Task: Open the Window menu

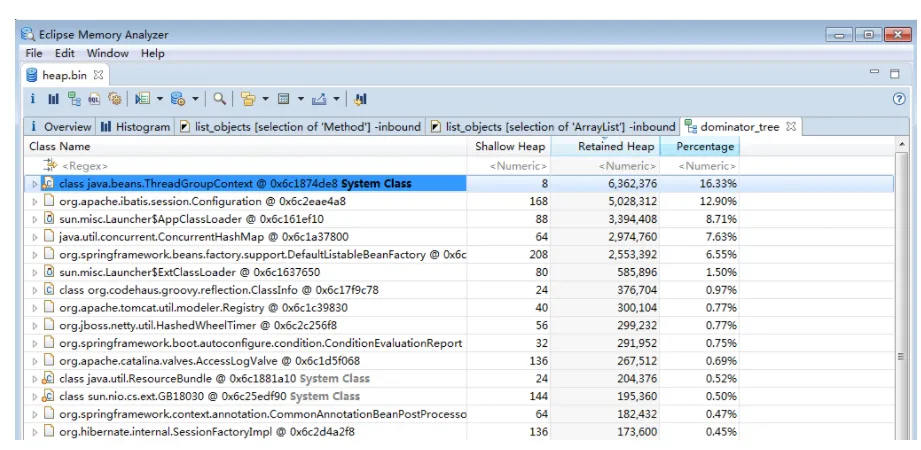Action: click(107, 53)
